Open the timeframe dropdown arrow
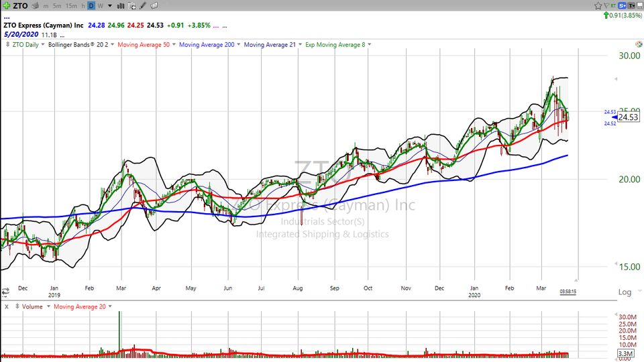Viewport: 644px width, 362px height. click(x=109, y=6)
